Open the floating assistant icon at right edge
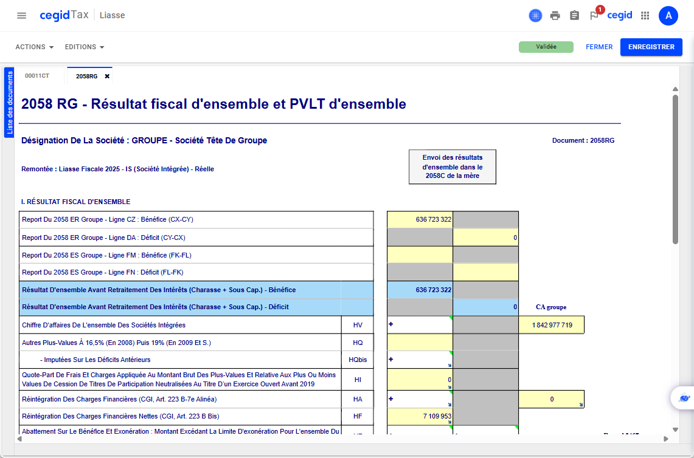Viewport: 694px width, 458px height. coord(684,398)
